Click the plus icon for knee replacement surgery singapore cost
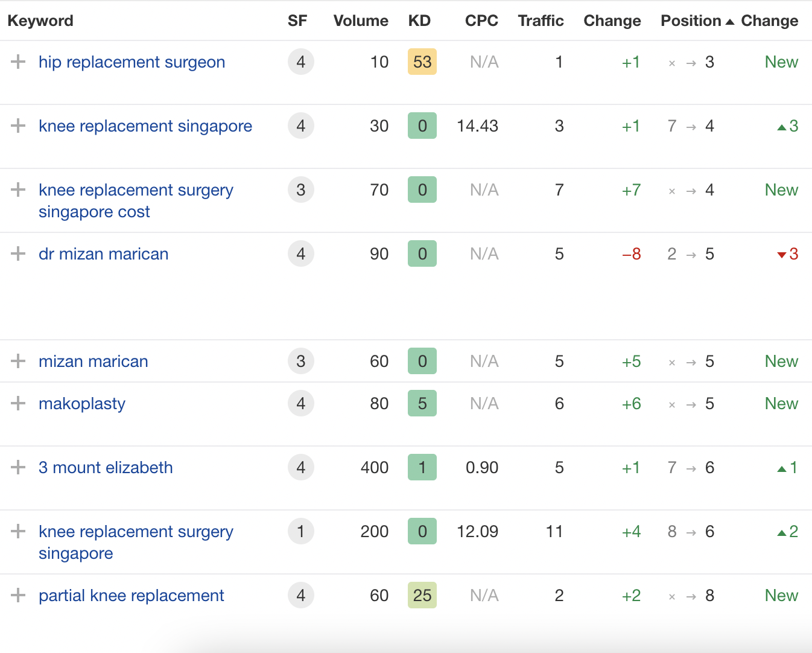812x653 pixels. click(18, 190)
